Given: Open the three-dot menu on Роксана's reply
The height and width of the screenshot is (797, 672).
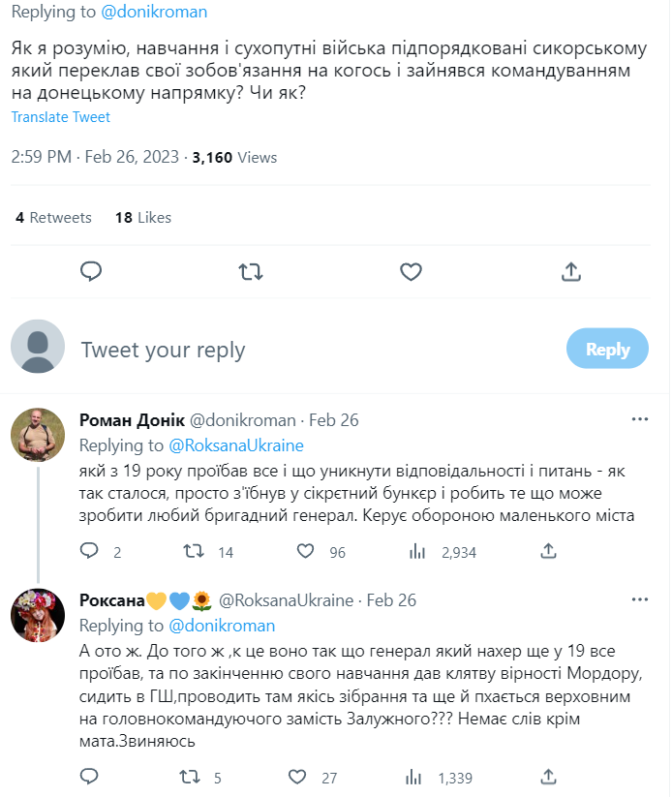Looking at the screenshot, I should pyautogui.click(x=639, y=599).
